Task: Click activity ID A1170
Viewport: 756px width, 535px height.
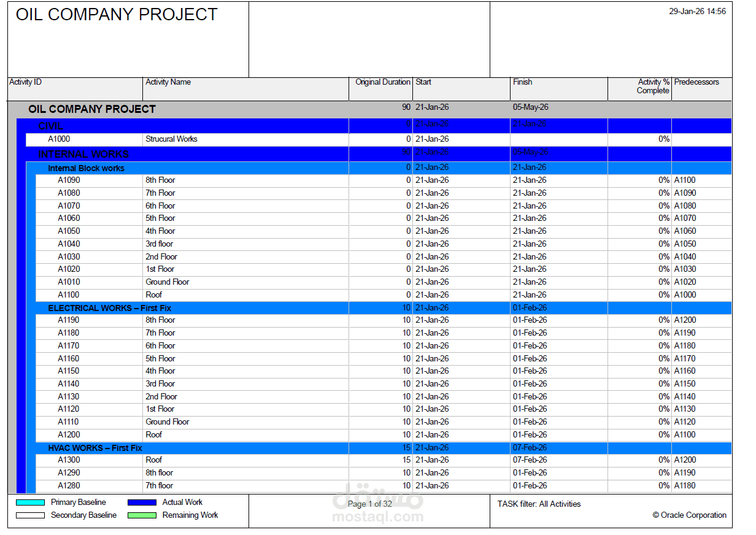Action: click(x=69, y=346)
